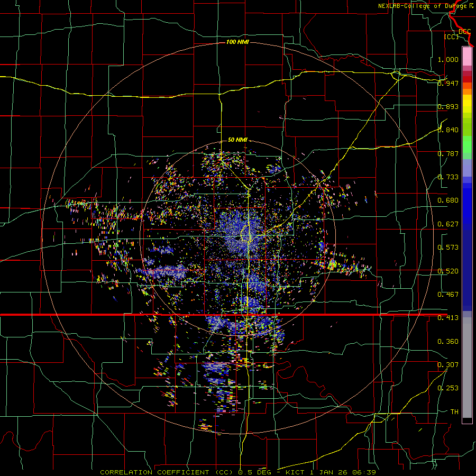Click the "0.253" scale value
The height and width of the screenshot is (476, 476).
click(x=448, y=388)
